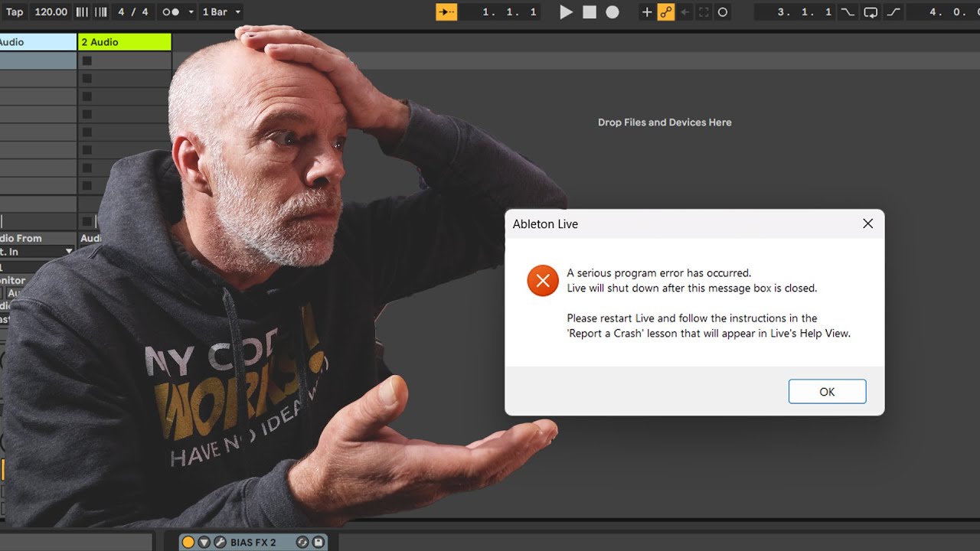980x551 pixels.
Task: Click the 'Report a Crash' lesson message line
Action: (x=709, y=334)
